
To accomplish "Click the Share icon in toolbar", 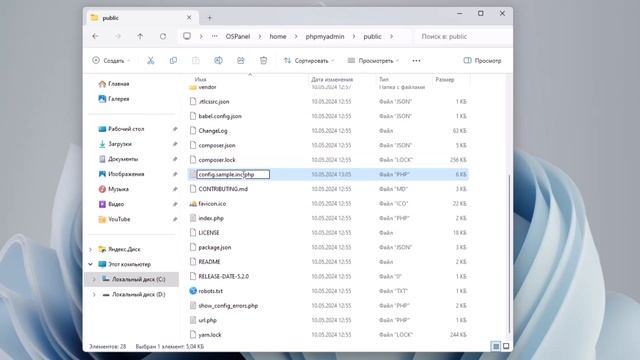I will click(x=241, y=60).
